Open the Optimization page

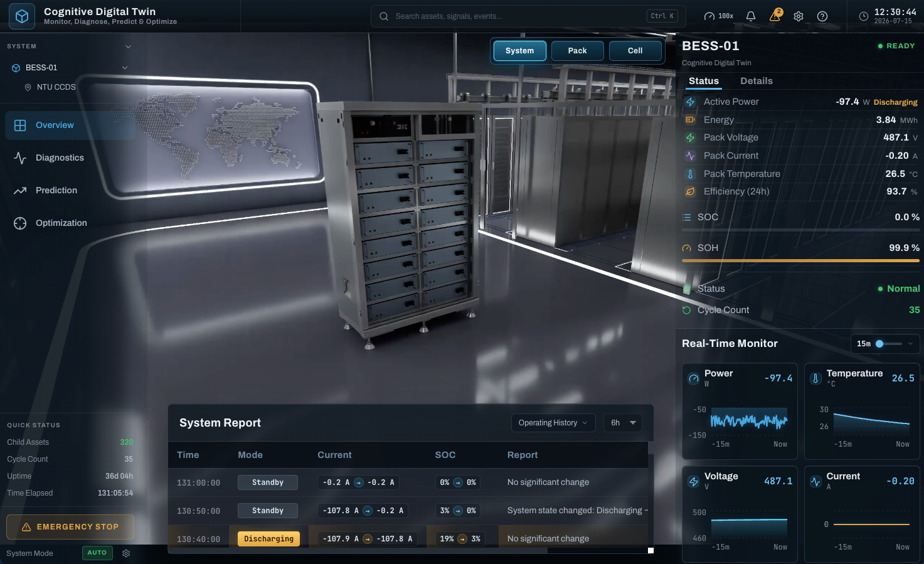point(70,223)
